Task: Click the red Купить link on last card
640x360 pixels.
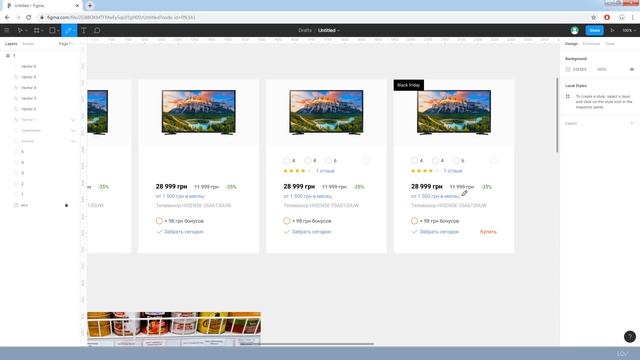Action: point(488,231)
